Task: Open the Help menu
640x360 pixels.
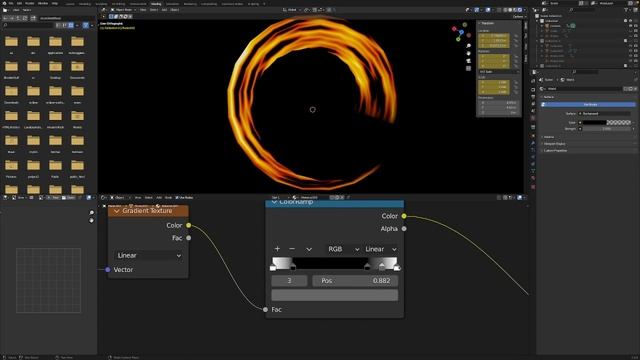Action: 55,3
